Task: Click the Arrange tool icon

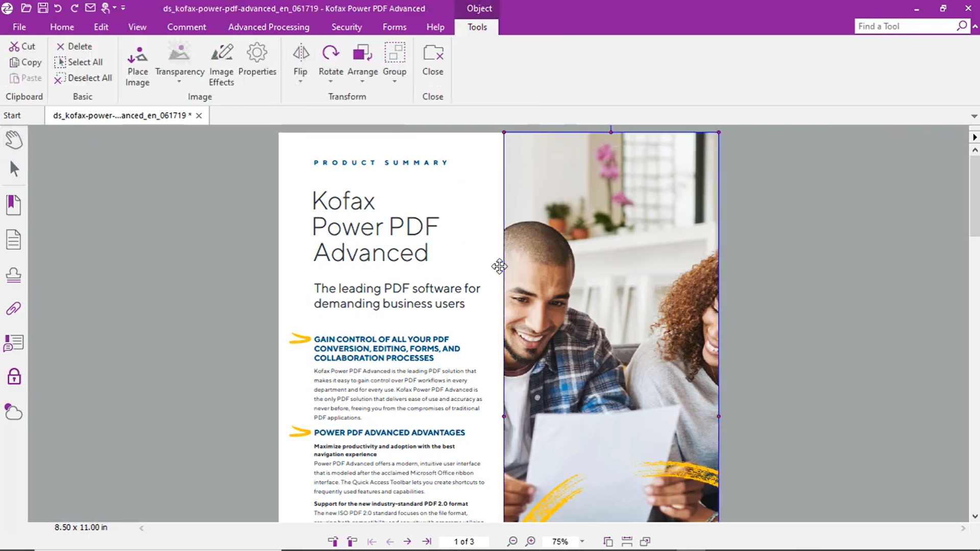Action: [362, 53]
